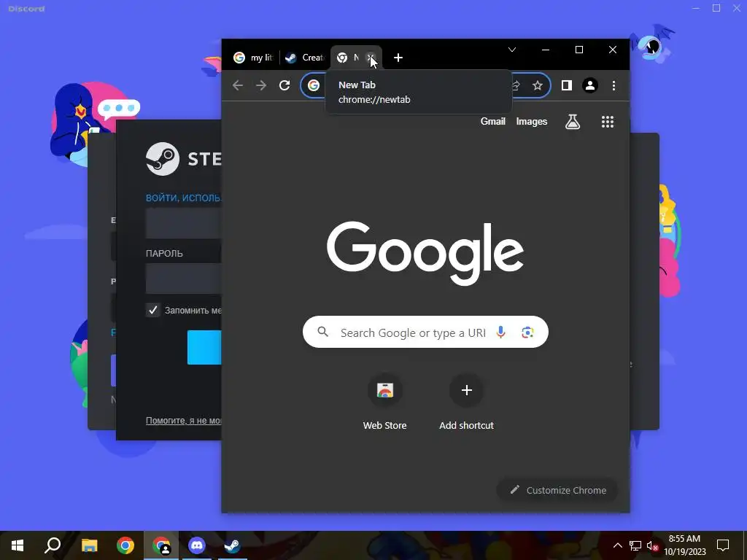Click the Steam logo in login window
Viewport: 747px width, 560px height.
(x=163, y=158)
